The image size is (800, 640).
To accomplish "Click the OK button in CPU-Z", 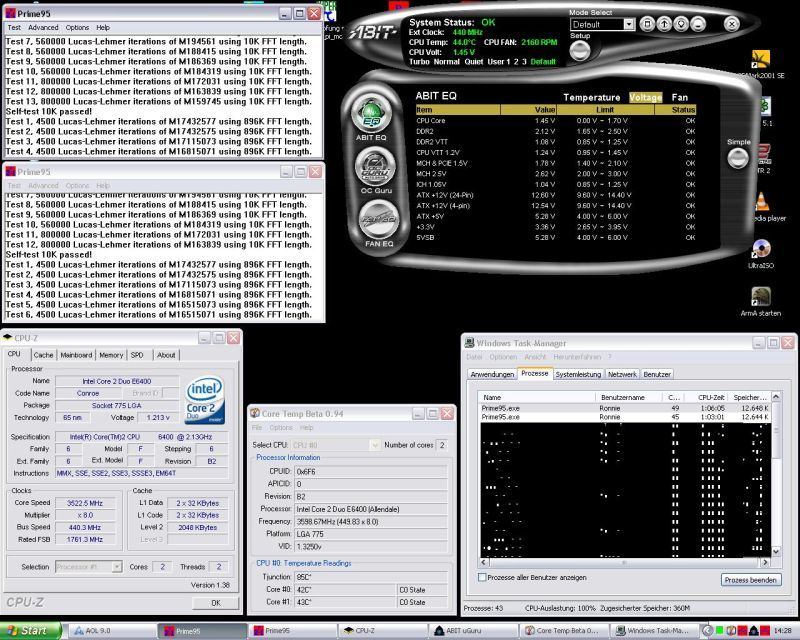I will [216, 603].
